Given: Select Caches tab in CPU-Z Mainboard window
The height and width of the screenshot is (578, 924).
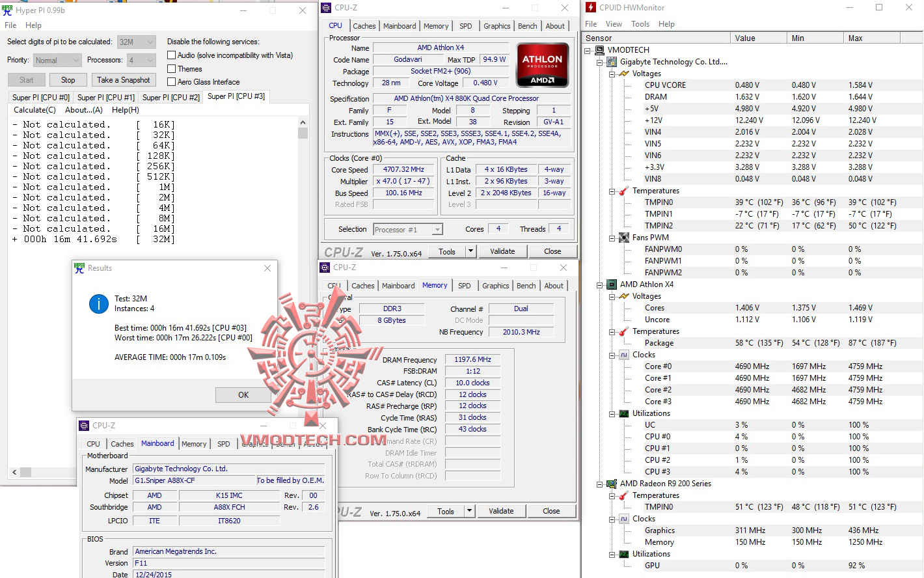Looking at the screenshot, I should [x=122, y=444].
